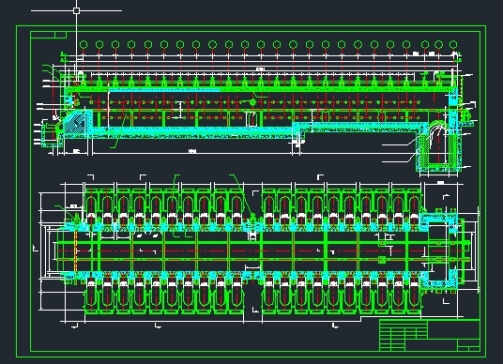The height and width of the screenshot is (364, 503).
Task: Click the drawing title block table
Action: pyautogui.click(x=430, y=335)
